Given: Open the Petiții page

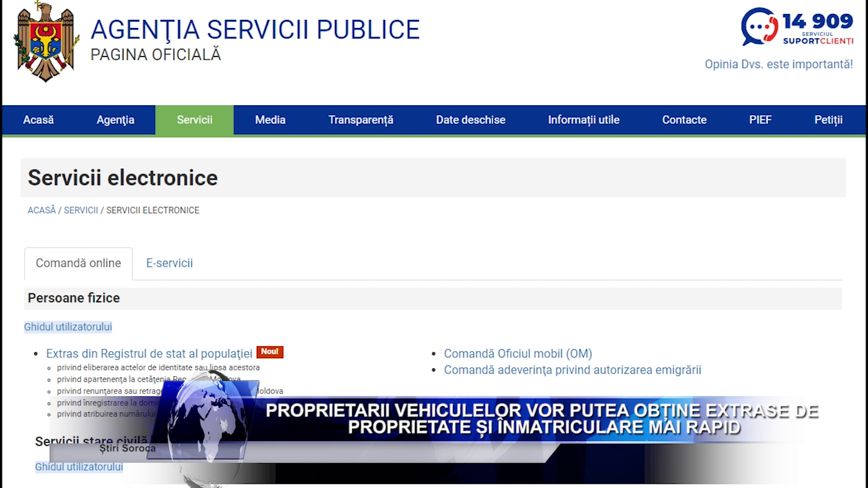Looking at the screenshot, I should 828,120.
